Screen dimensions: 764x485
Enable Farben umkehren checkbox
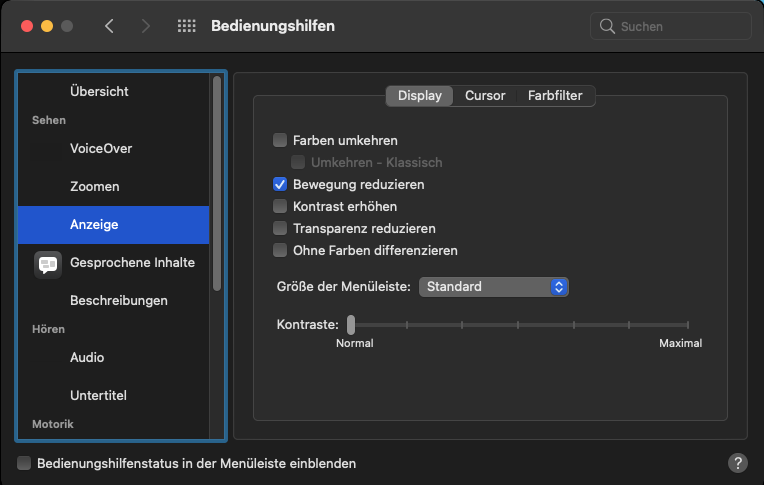click(x=280, y=141)
